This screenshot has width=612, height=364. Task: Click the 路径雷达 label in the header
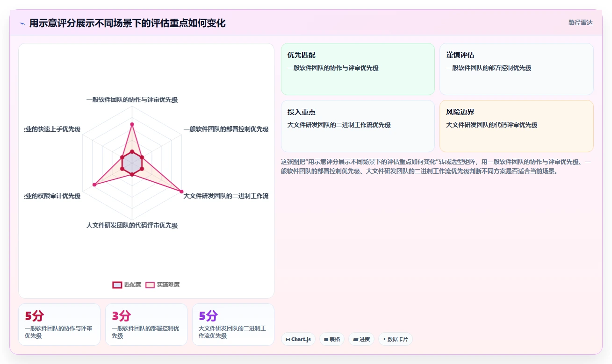(x=580, y=22)
